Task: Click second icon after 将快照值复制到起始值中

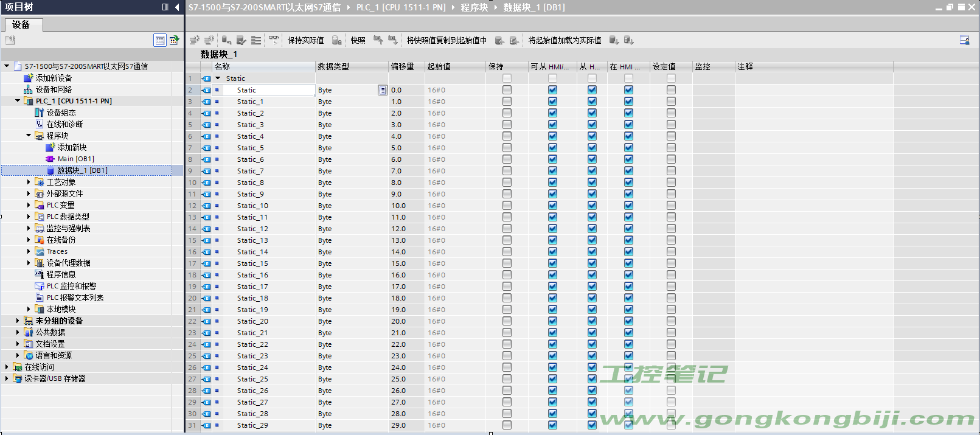Action: tap(514, 40)
